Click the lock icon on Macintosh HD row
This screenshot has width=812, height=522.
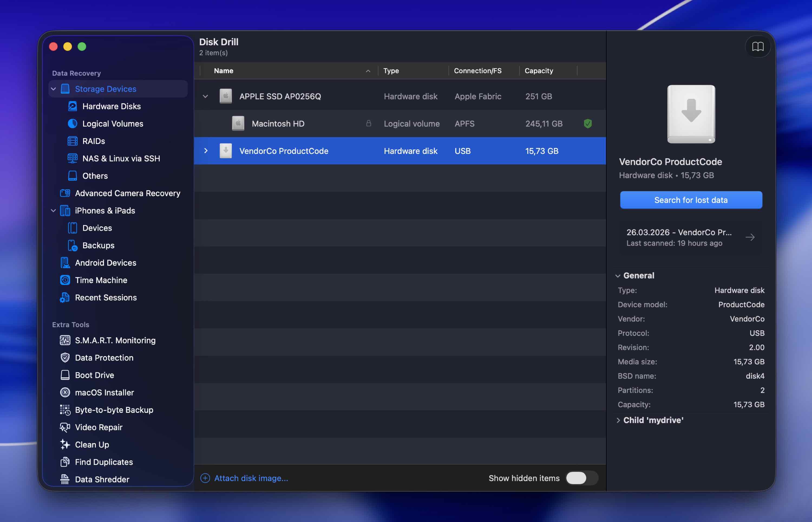click(369, 123)
